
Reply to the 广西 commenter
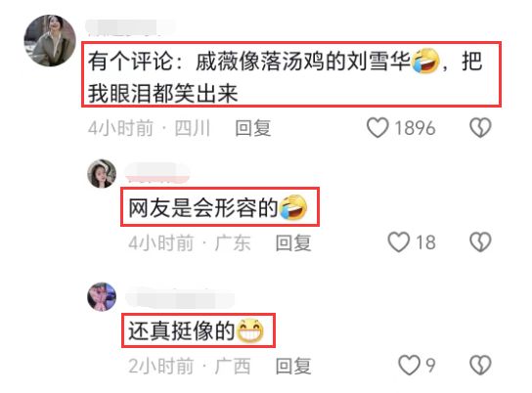293,367
